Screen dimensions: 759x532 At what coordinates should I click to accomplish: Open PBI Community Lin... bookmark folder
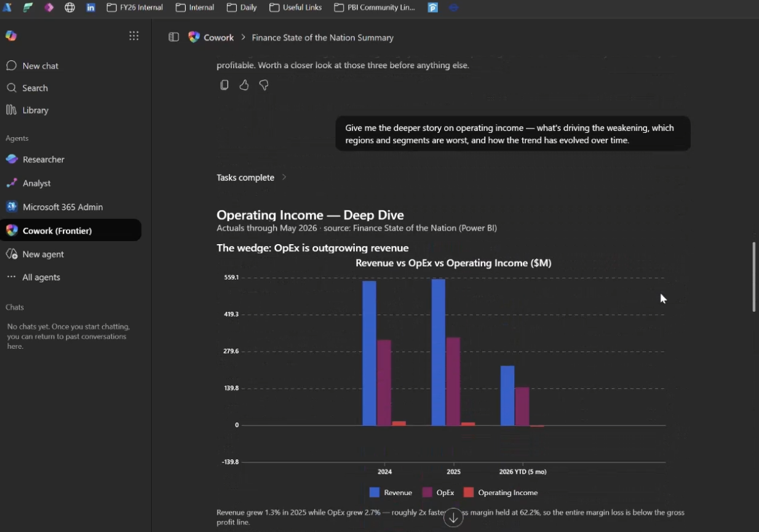(375, 7)
